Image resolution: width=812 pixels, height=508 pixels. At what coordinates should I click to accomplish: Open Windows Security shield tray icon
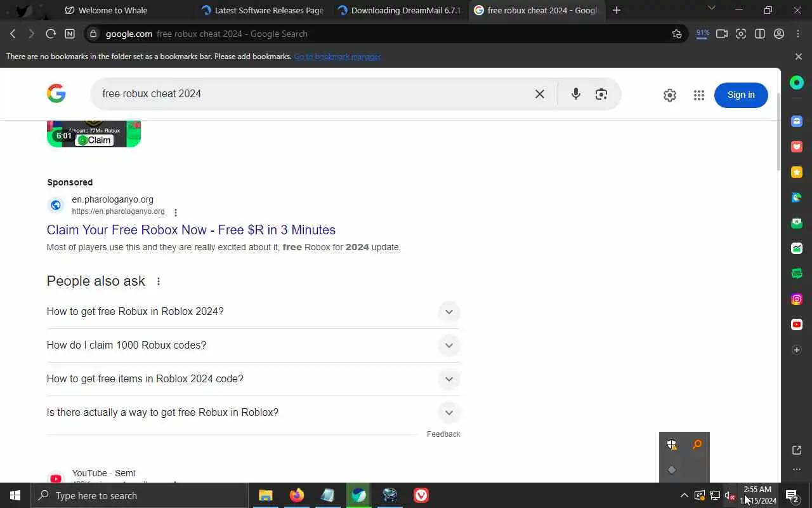coord(672,444)
